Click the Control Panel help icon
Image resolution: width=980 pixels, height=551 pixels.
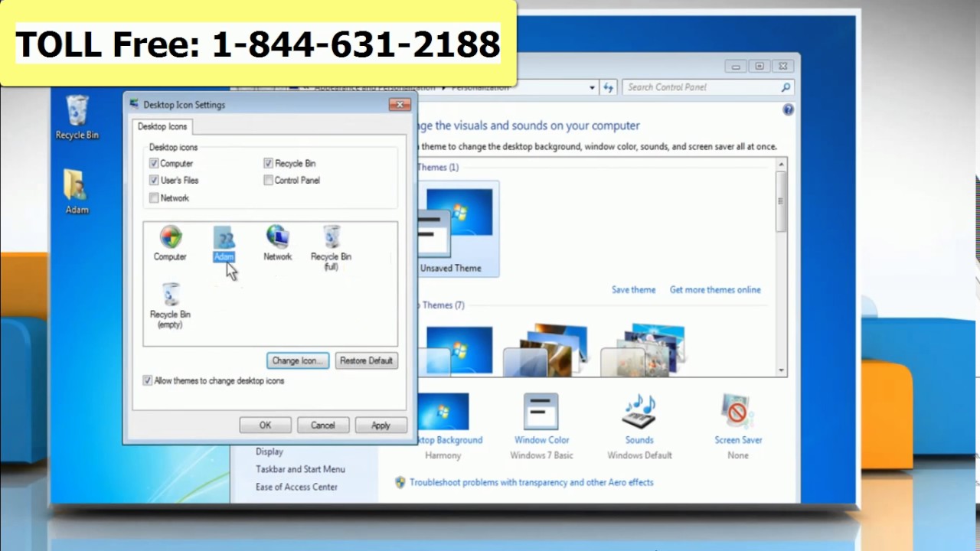pos(788,110)
